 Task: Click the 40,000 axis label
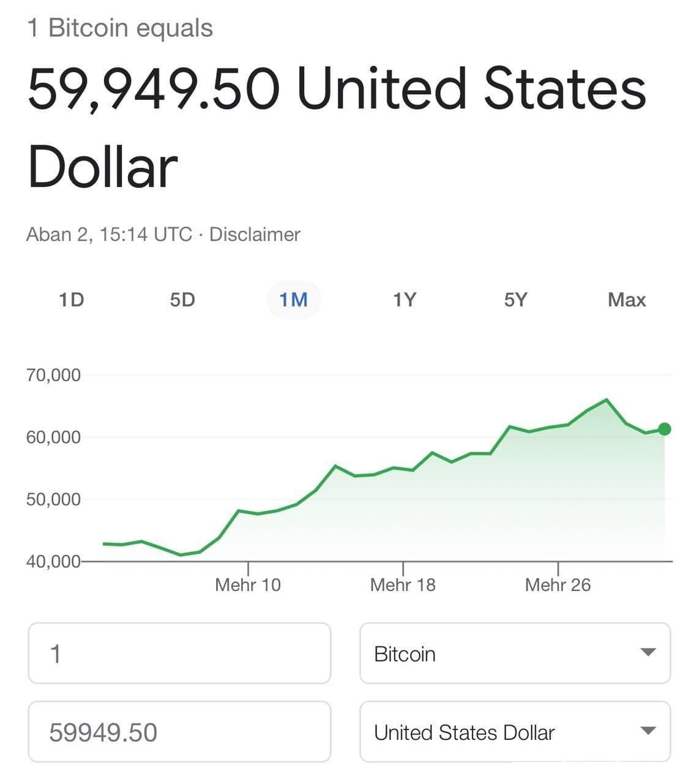click(x=53, y=561)
